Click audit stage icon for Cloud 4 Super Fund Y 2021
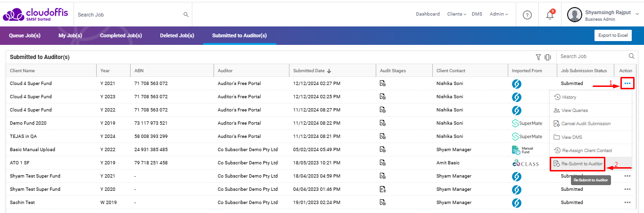Image resolution: width=644 pixels, height=213 pixels. (383, 84)
